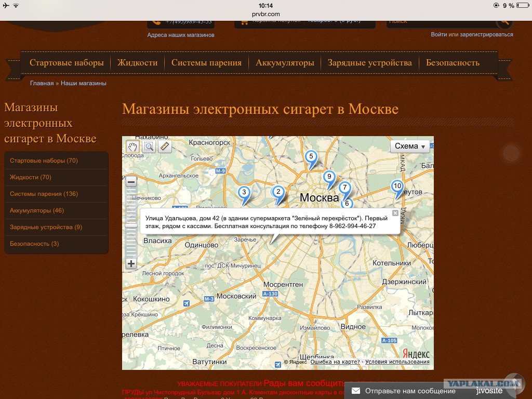
Task: Zoom in the map with plus button
Action: click(131, 263)
